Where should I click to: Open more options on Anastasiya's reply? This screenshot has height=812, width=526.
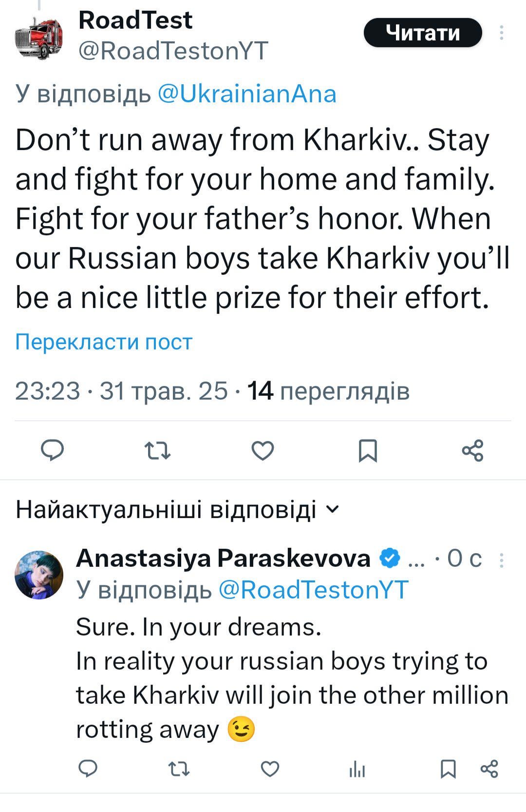point(502,560)
